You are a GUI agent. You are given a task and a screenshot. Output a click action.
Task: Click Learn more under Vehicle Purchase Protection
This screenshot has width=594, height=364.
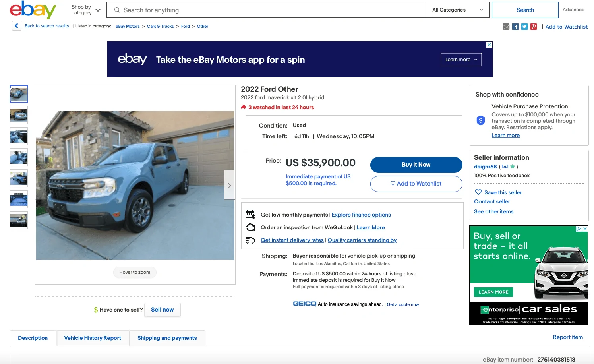505,136
